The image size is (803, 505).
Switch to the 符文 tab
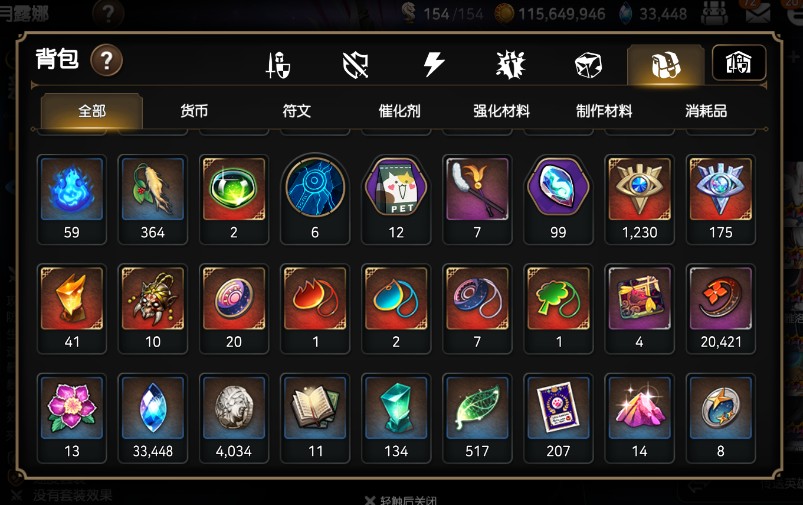pos(297,111)
